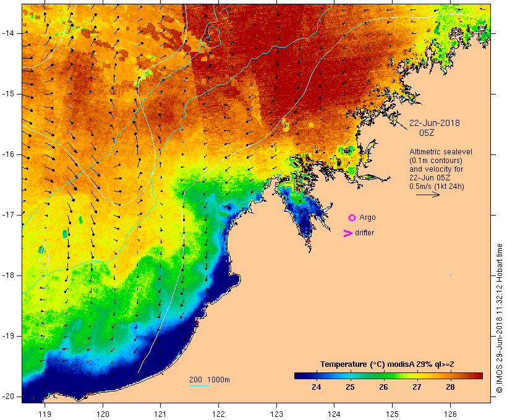Click the color bar value '27'

(417, 387)
